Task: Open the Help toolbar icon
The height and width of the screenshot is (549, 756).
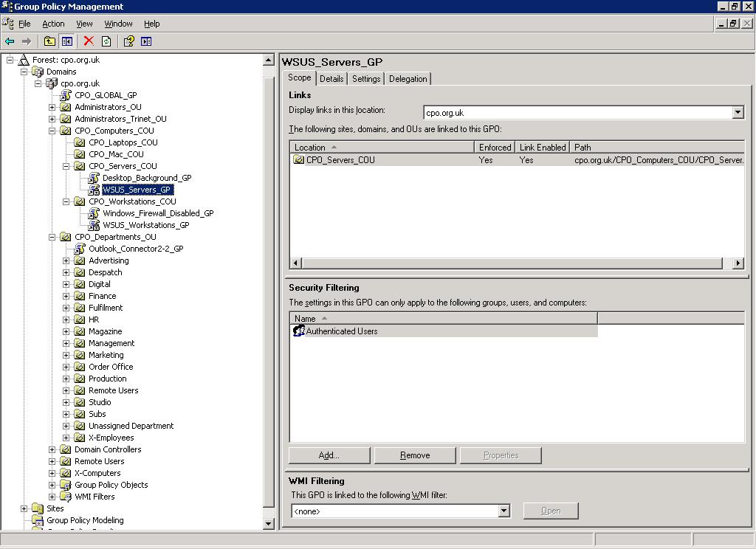Action: click(x=128, y=41)
